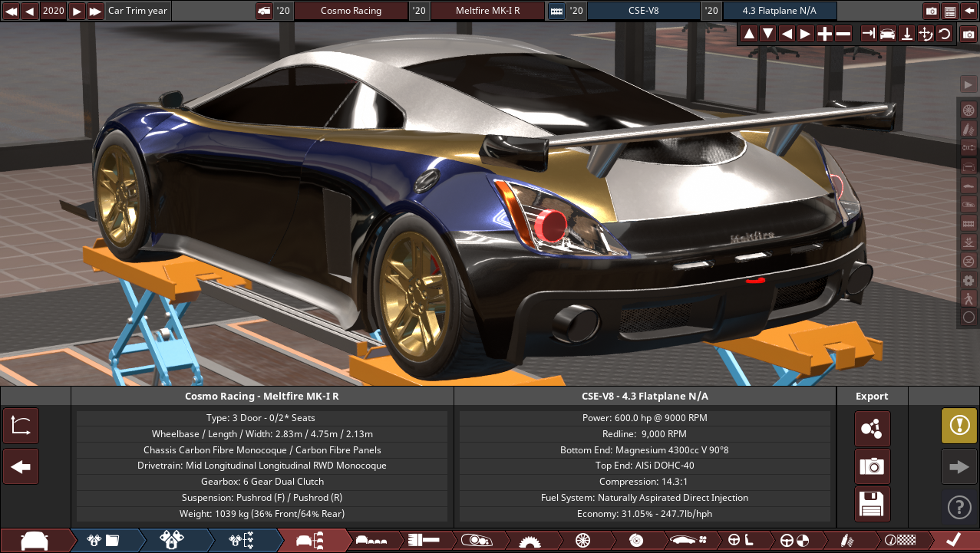Open the wheels and tyres tab
Viewport: 980px width, 553px height.
click(582, 540)
